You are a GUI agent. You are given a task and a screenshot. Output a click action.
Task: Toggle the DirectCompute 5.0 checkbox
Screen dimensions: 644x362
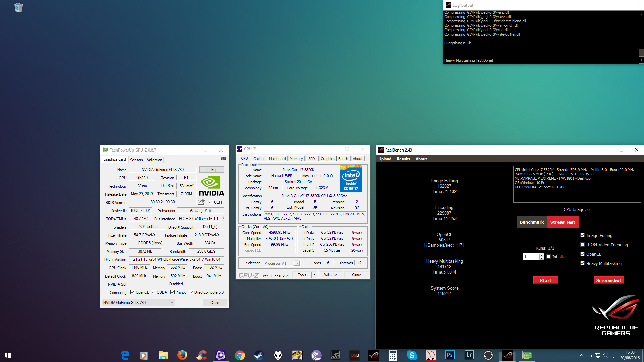pos(191,292)
